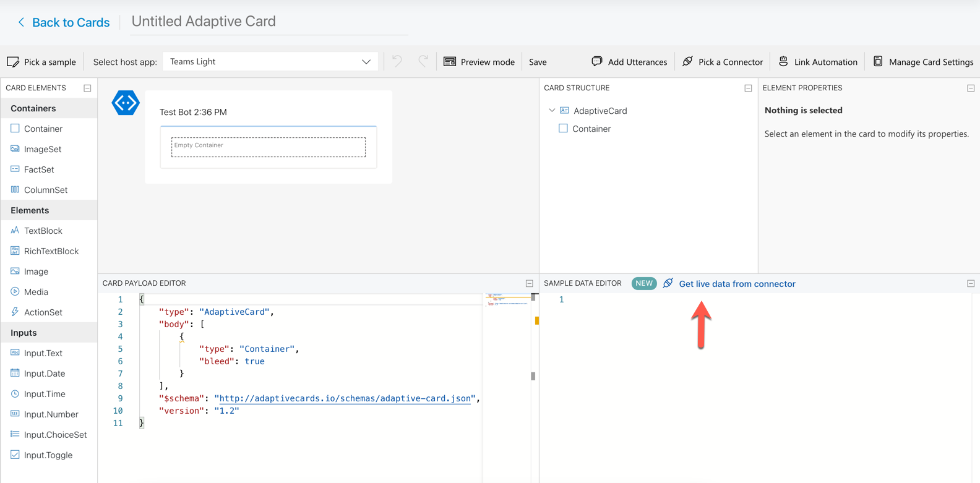The image size is (980, 483).
Task: Open Pick a Connector
Action: (x=723, y=62)
